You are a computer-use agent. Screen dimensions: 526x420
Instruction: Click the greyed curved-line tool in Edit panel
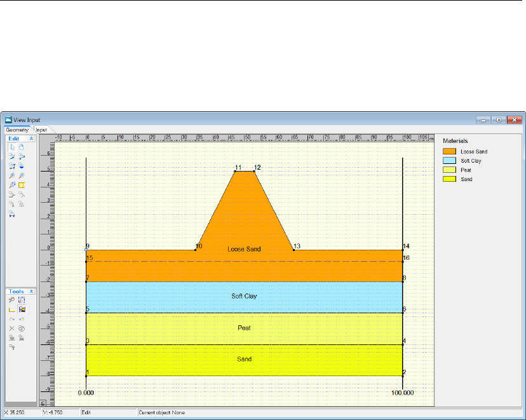tap(12, 194)
